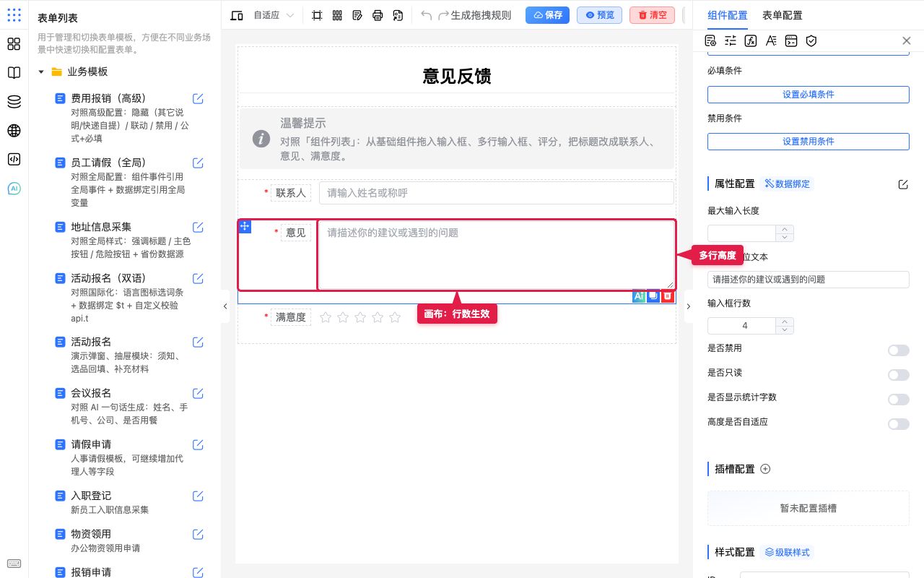Open the globe internationalization icon in left rail
Image resolution: width=924 pixels, height=578 pixels.
click(14, 131)
